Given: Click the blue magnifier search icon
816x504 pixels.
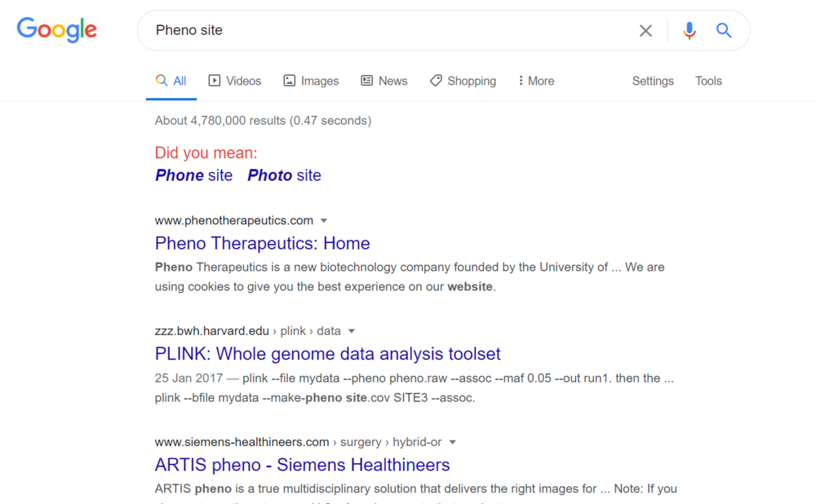Looking at the screenshot, I should [724, 31].
